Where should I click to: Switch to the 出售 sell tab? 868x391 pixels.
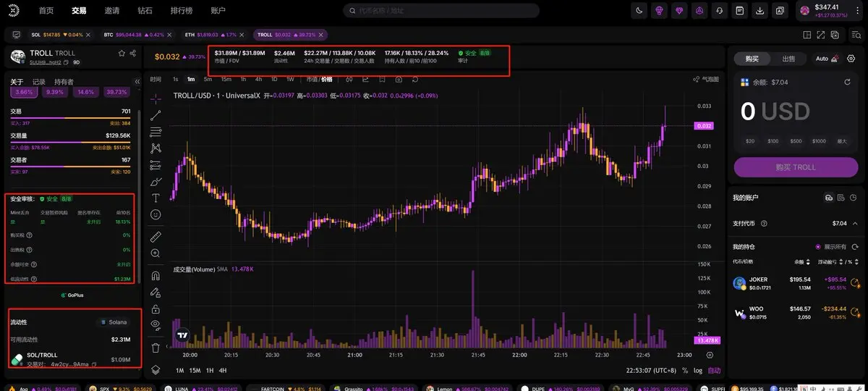pos(788,59)
